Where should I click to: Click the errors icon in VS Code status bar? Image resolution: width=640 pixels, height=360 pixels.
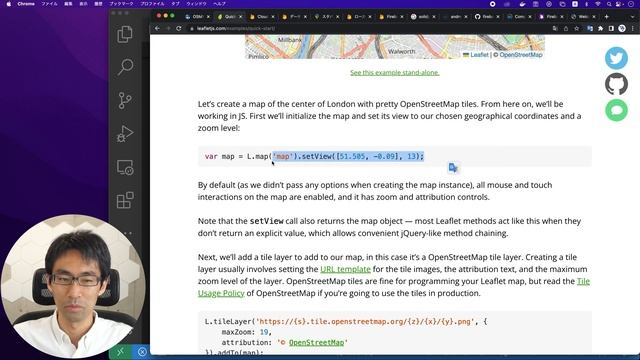pos(142,351)
